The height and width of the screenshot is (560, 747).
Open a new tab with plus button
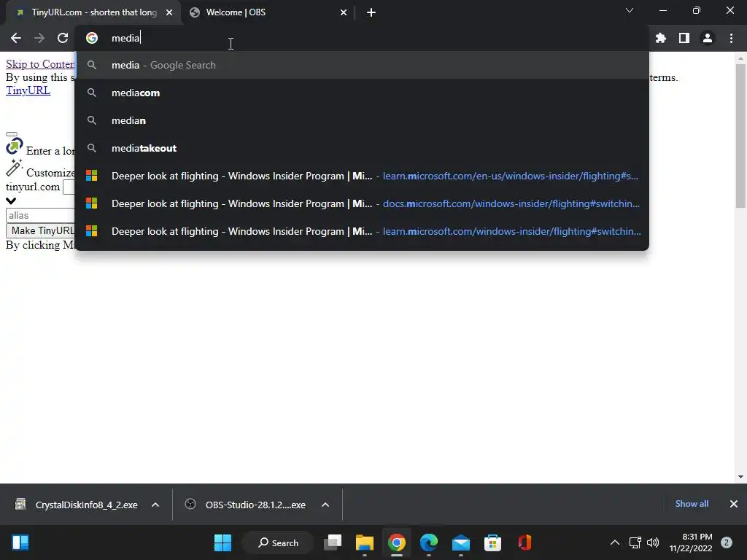tap(371, 12)
